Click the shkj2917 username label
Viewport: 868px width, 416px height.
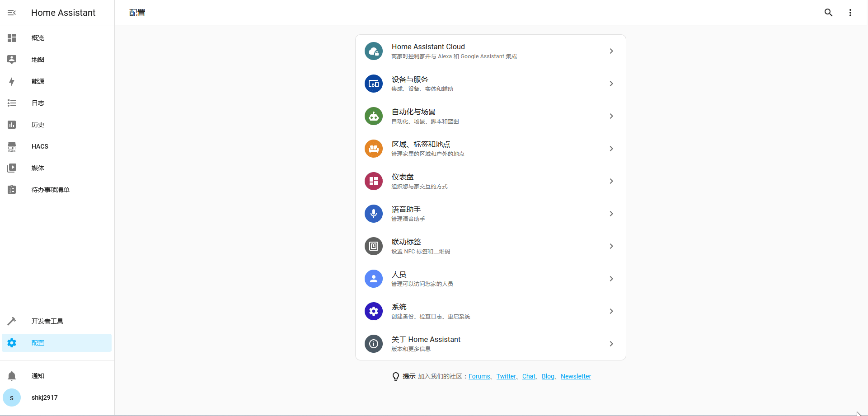coord(45,397)
